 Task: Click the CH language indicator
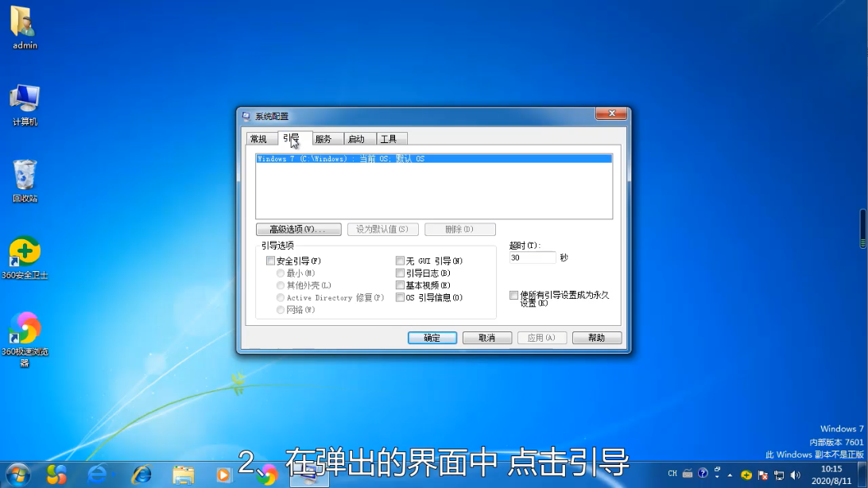[x=672, y=474]
